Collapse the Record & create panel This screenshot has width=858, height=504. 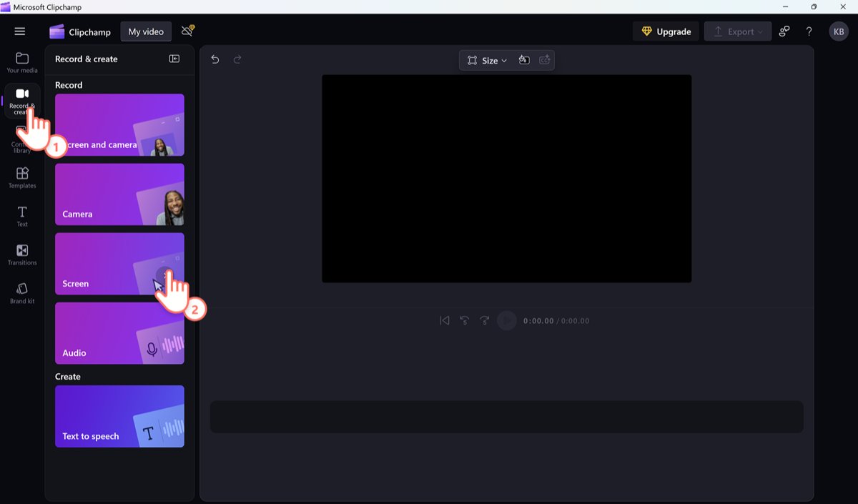174,59
